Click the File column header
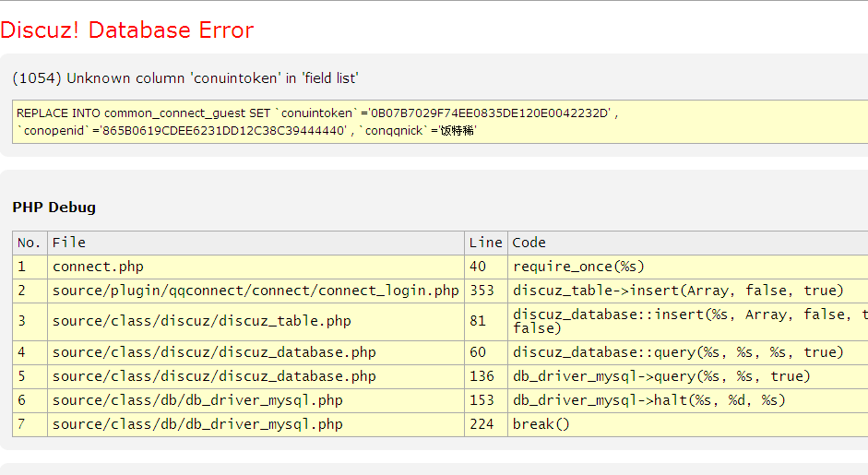The height and width of the screenshot is (475, 868). 69,243
